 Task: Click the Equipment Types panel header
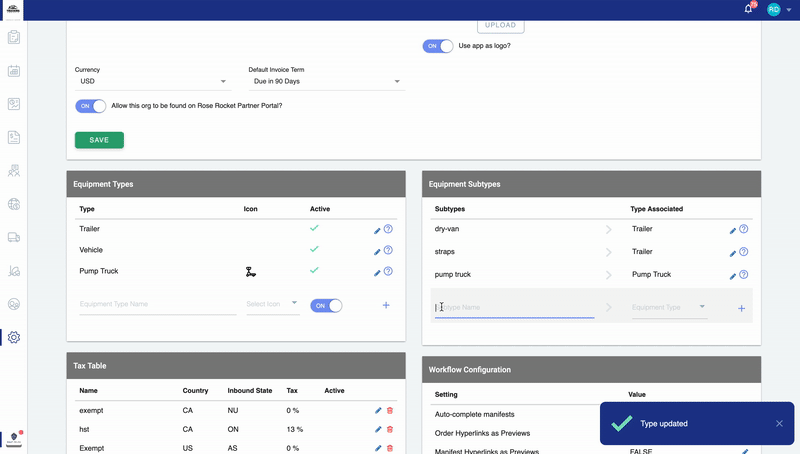[236, 184]
